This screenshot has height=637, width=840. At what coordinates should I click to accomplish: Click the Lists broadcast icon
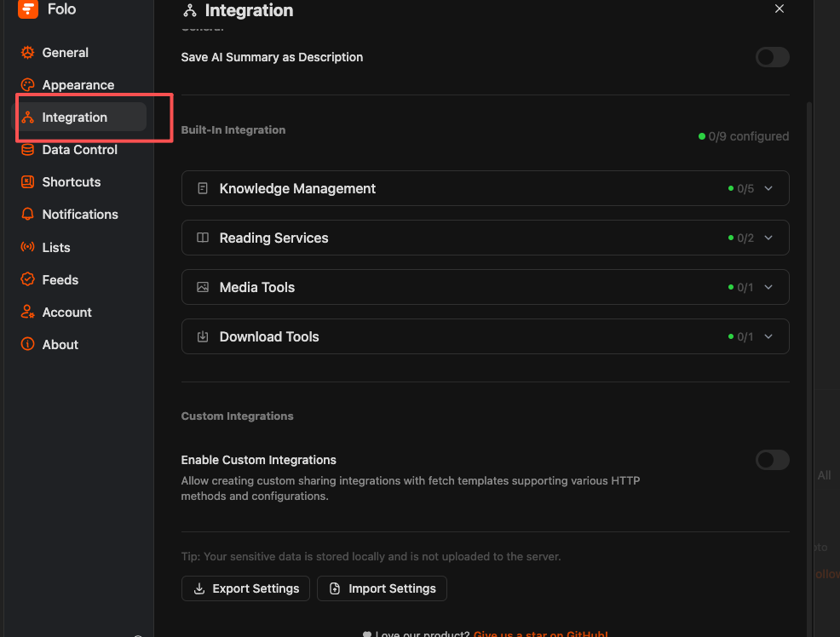[x=28, y=248]
